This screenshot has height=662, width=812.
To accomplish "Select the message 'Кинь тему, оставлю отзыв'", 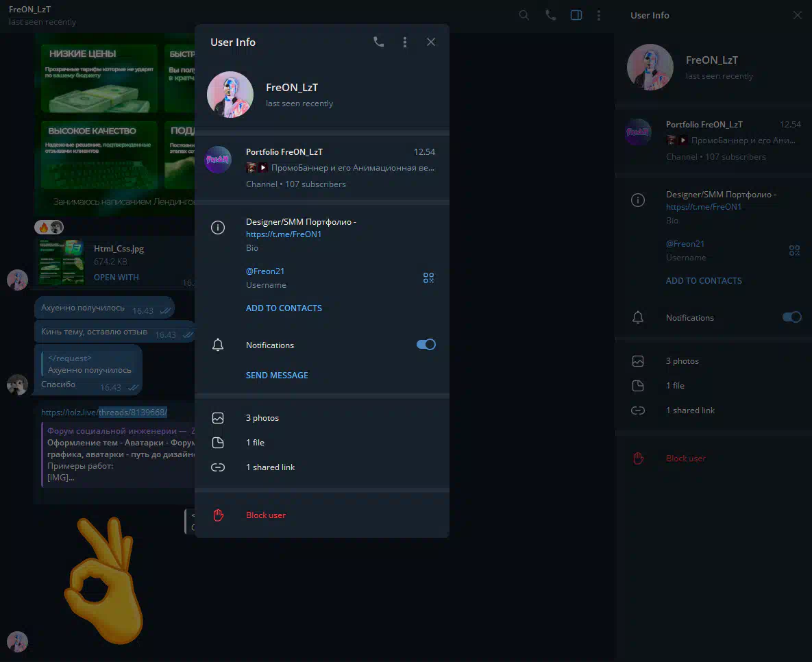I will [115, 332].
